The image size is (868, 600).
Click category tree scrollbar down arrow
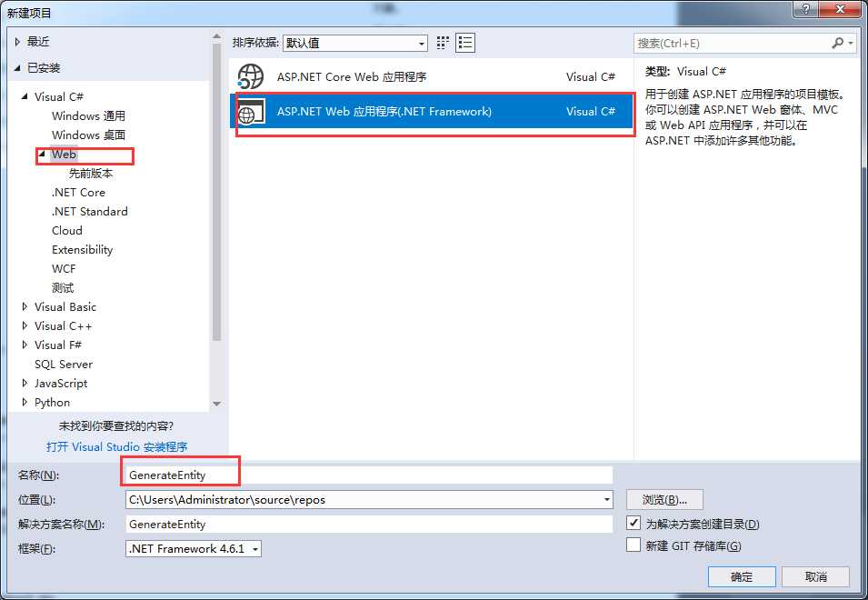coord(216,404)
